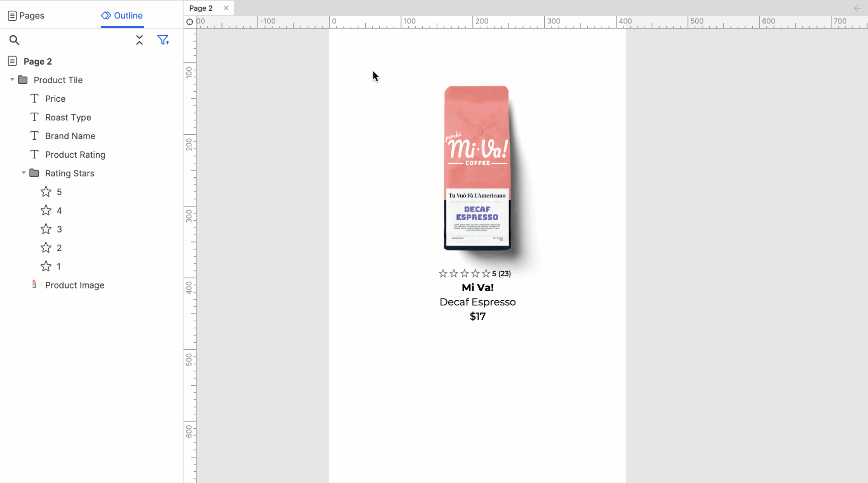Click the ruler origin circle icon

[x=189, y=22]
